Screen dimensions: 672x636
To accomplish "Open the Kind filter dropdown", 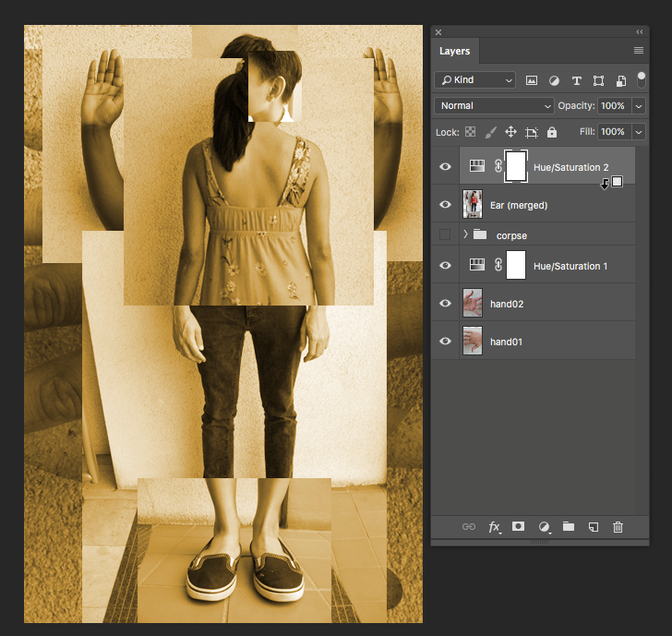I will pyautogui.click(x=475, y=80).
